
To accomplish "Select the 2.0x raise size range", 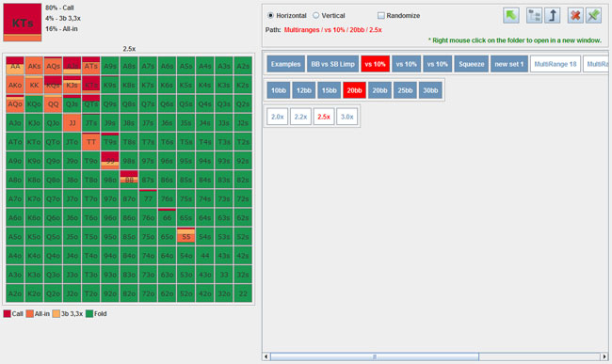I will click(277, 117).
